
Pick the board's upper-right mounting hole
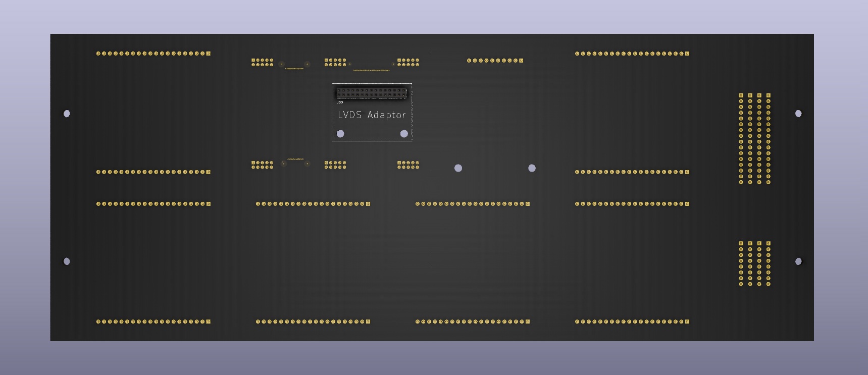[798, 114]
